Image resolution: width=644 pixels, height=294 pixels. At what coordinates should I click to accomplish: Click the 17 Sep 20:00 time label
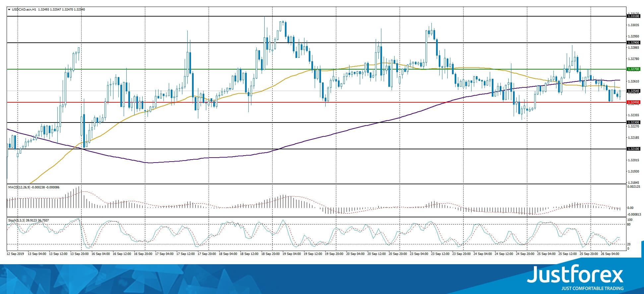[x=207, y=254]
